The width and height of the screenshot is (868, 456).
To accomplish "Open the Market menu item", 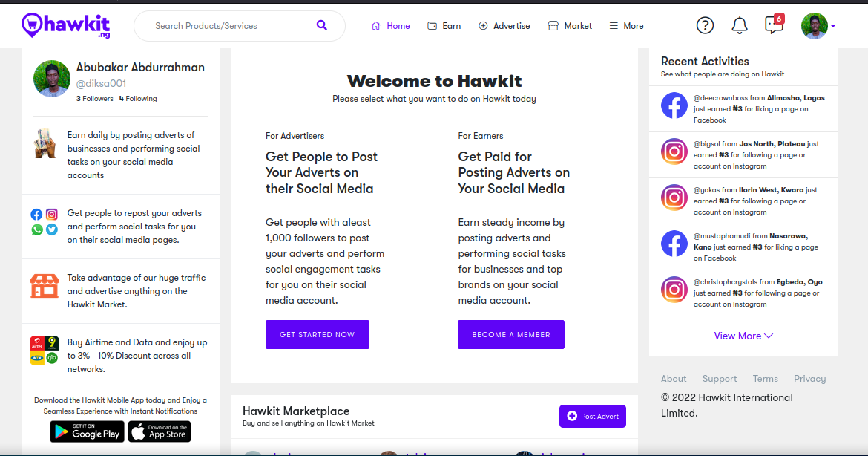I will [x=570, y=26].
